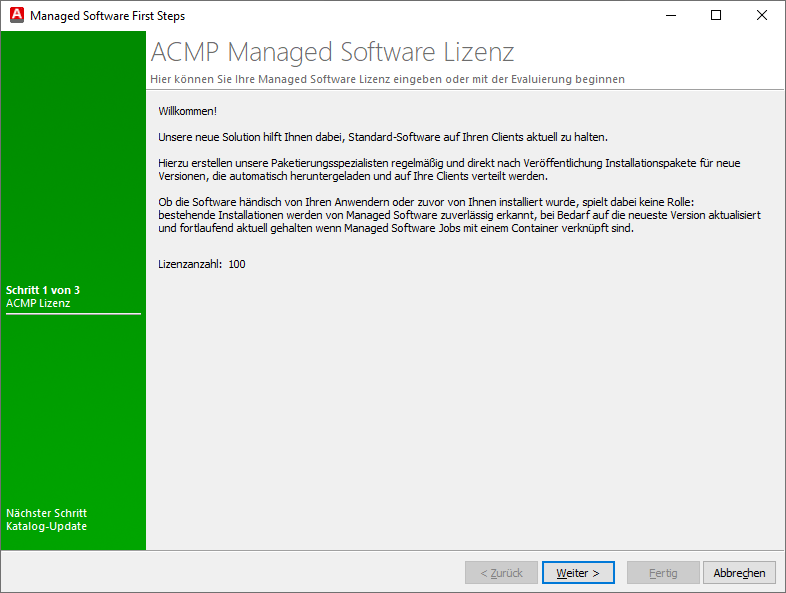Viewport: 786px width, 593px height.
Task: Click the 'Willkommen!' greeting text
Action: coord(187,111)
